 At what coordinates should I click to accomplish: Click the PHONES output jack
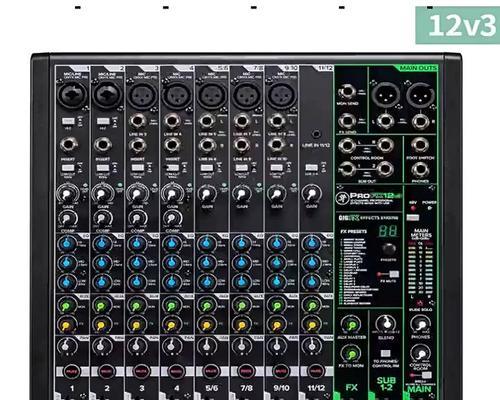[420, 170]
